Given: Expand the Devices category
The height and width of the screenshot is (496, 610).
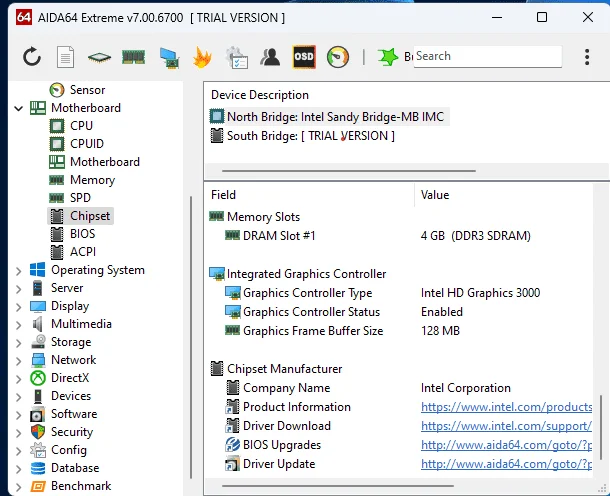Looking at the screenshot, I should 18,396.
